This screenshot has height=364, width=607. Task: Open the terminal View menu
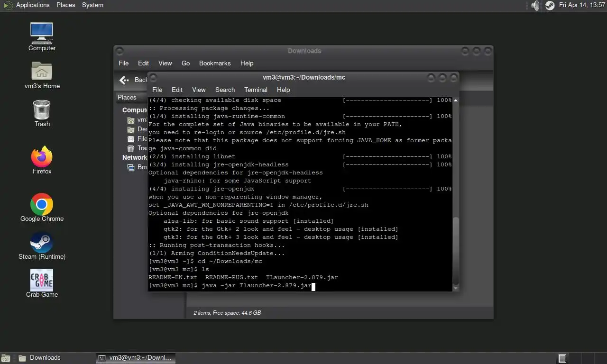coord(199,90)
